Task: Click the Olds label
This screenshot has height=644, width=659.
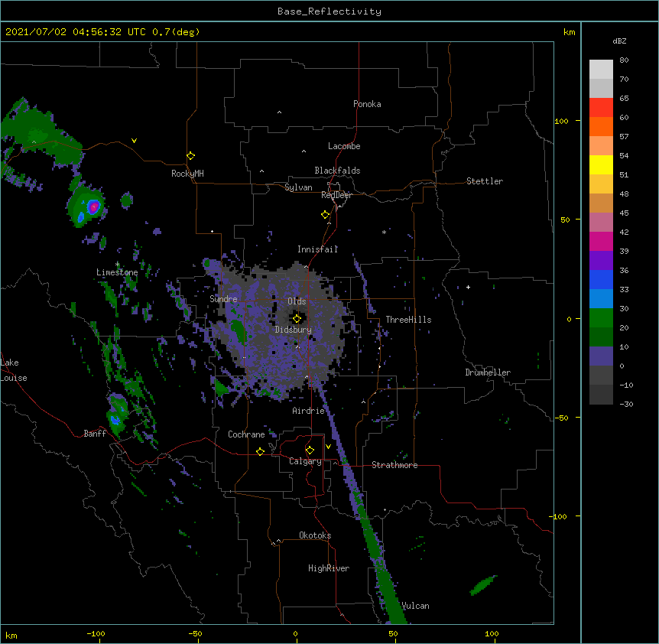Action: click(x=297, y=301)
